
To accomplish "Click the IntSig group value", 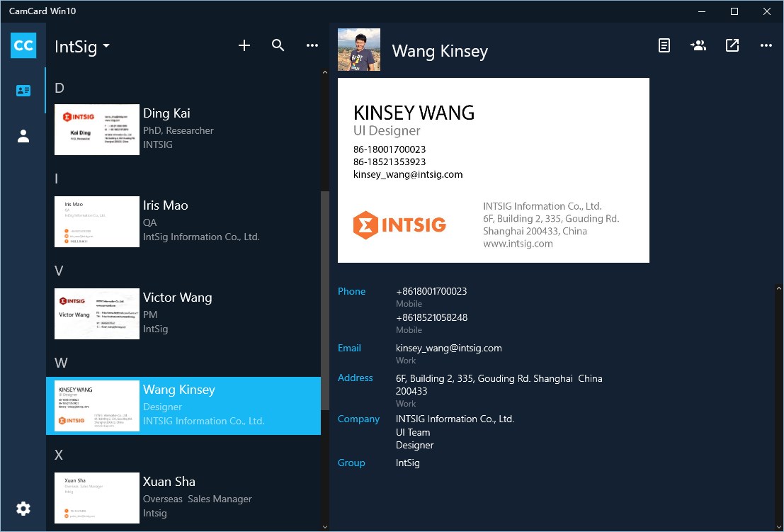I will pyautogui.click(x=407, y=463).
